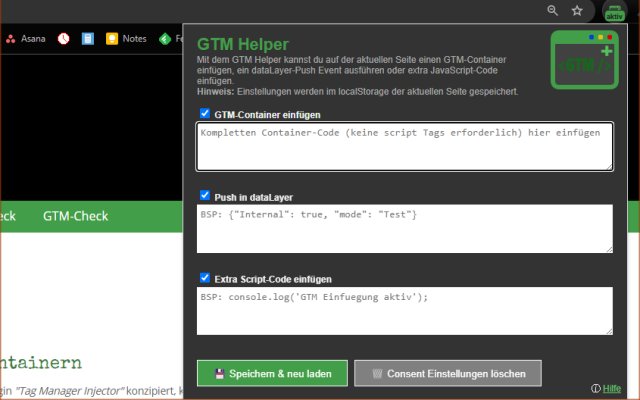Focus the dataLayer push text area
The width and height of the screenshot is (640, 400).
(404, 229)
